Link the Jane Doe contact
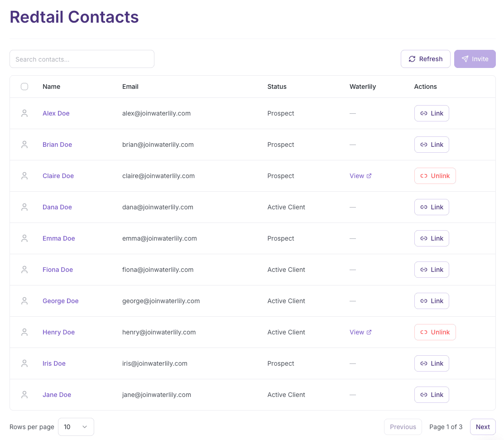The width and height of the screenshot is (504, 440). pyautogui.click(x=432, y=395)
